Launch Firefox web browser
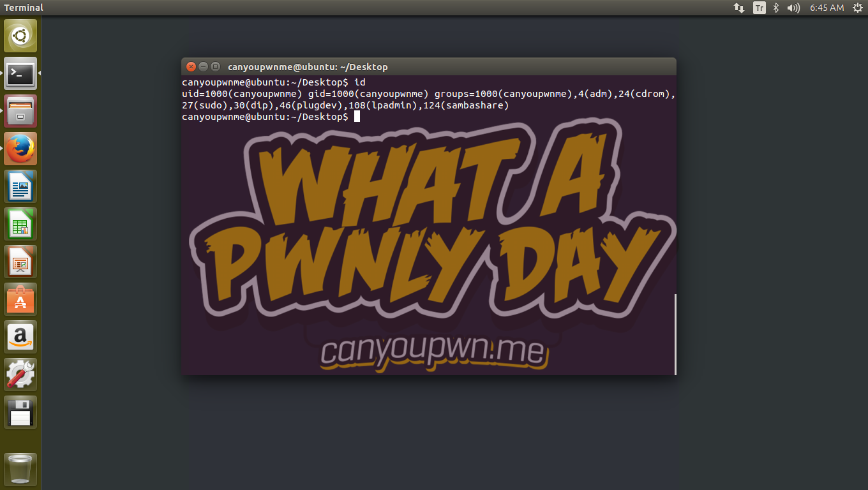 click(20, 149)
